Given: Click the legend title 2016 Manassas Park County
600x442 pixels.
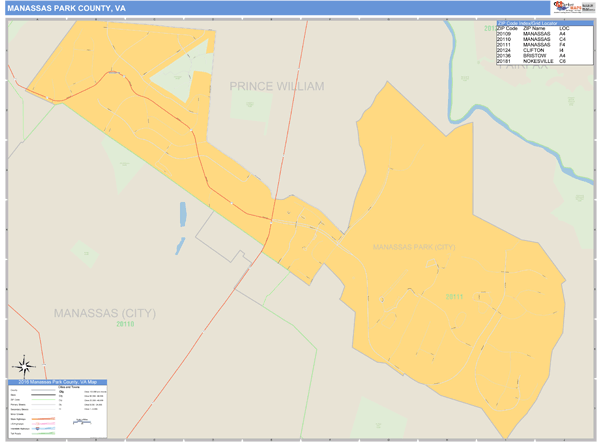Looking at the screenshot, I should [57, 382].
